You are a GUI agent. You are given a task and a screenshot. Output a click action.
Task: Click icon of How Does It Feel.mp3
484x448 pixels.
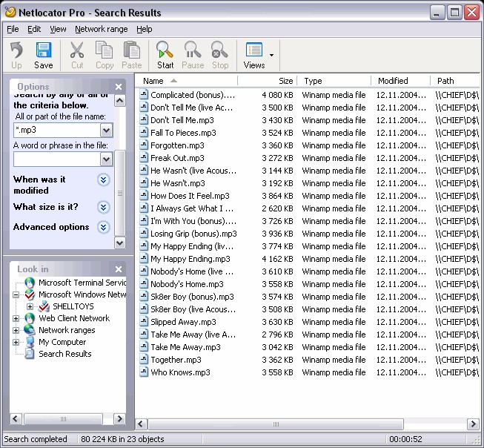tap(144, 196)
